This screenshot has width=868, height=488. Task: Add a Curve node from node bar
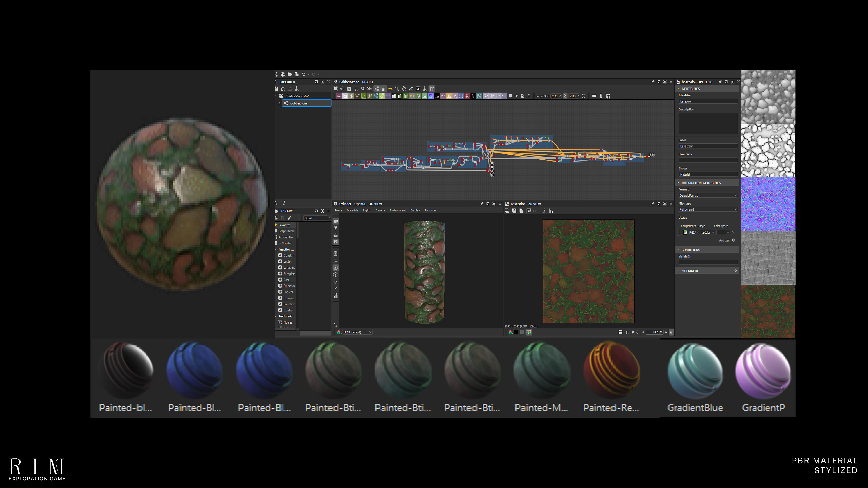pyautogui.click(x=363, y=96)
